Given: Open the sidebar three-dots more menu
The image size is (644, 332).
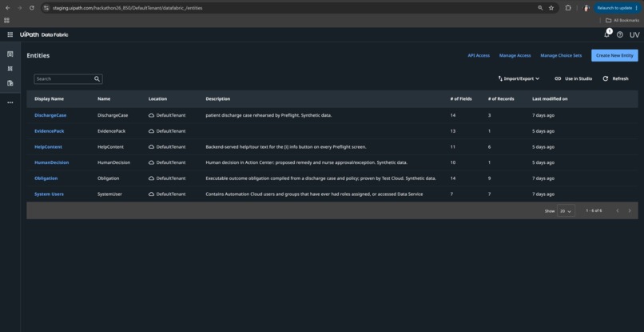Looking at the screenshot, I should tap(10, 102).
